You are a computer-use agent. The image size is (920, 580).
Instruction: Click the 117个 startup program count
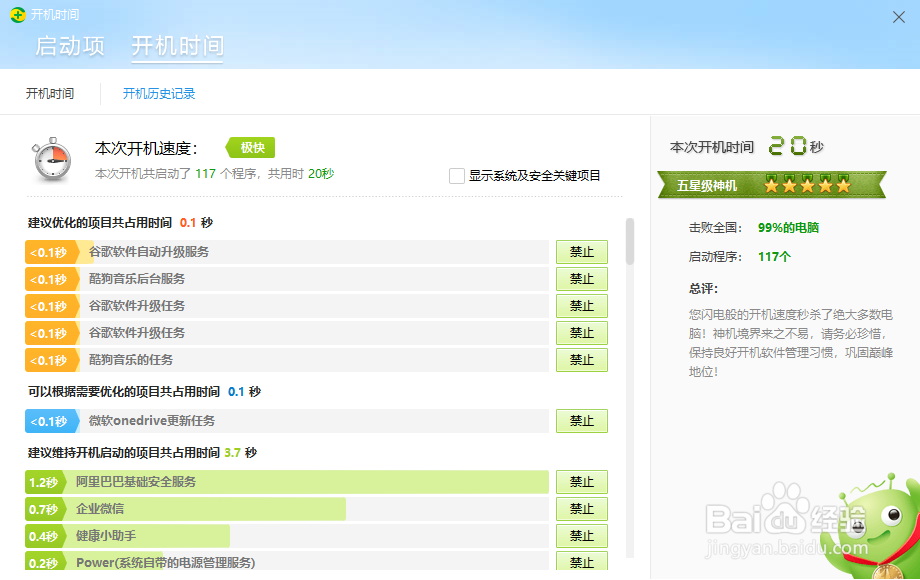coord(774,257)
